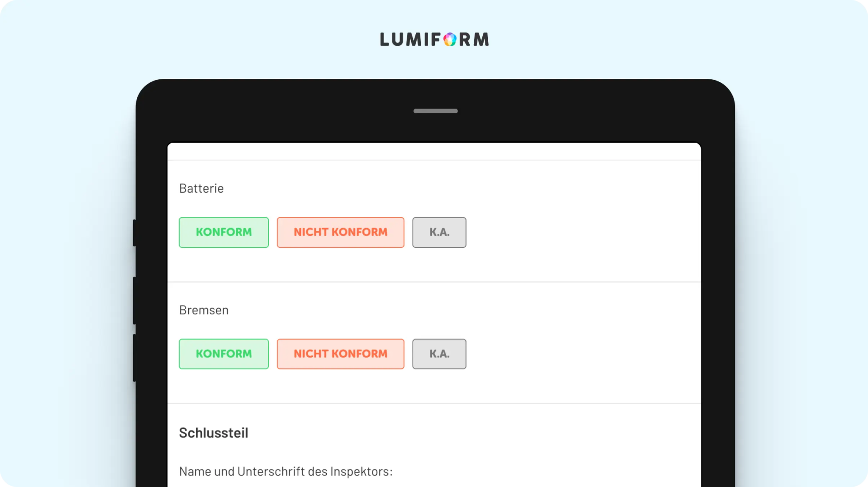Screen dimensions: 868x487
Task: Select KONFORM for Bremsen
Action: pos(224,354)
